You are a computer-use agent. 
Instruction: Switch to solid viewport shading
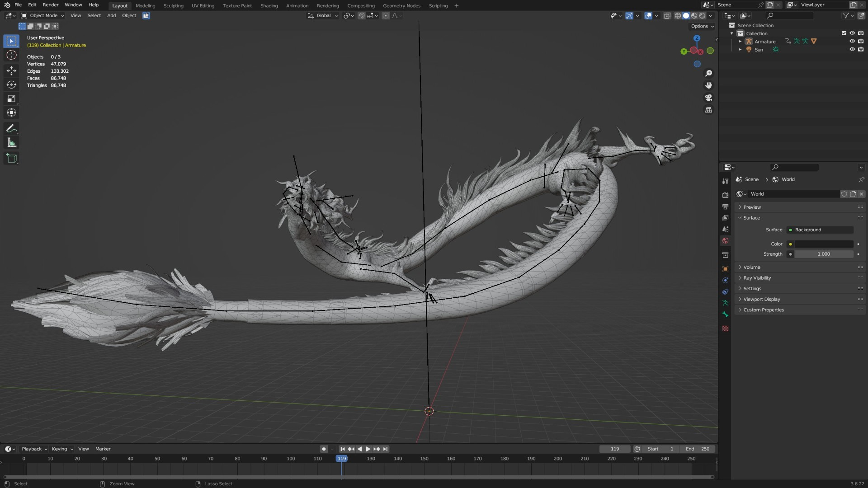point(686,15)
